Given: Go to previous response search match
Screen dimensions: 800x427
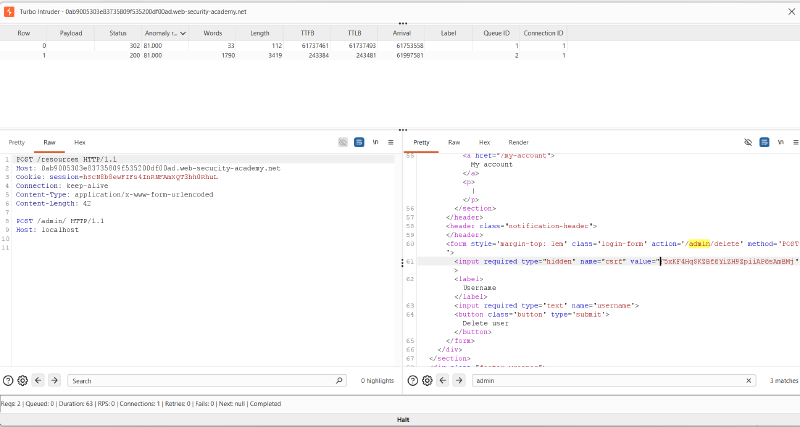Looking at the screenshot, I should [443, 381].
